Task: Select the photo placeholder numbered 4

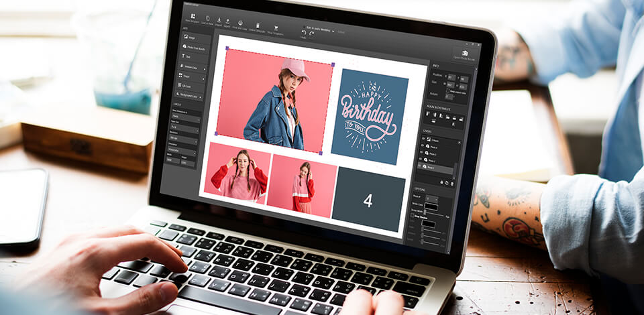Action: tap(368, 199)
